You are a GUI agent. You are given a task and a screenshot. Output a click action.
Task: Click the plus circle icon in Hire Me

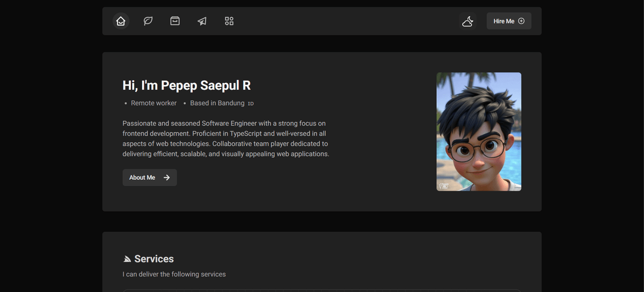coord(521,21)
